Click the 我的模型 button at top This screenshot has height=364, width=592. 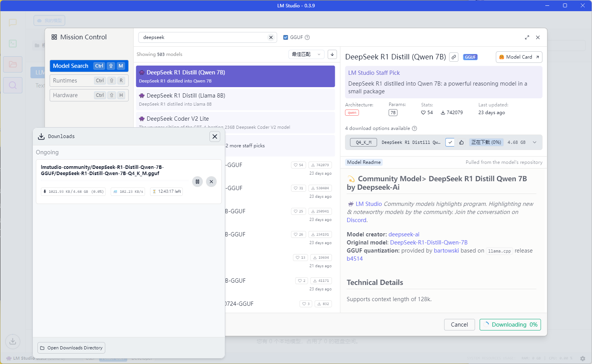49,20
